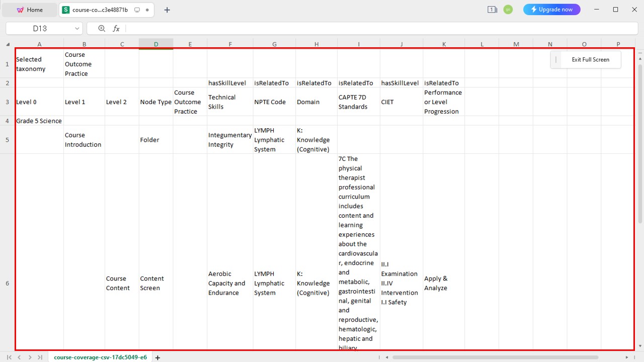Click the Name Box showing D13

40,29
